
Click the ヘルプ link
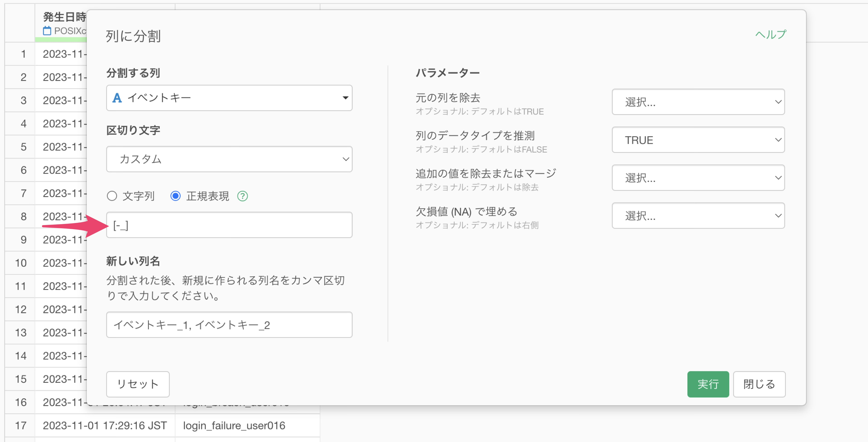point(771,34)
